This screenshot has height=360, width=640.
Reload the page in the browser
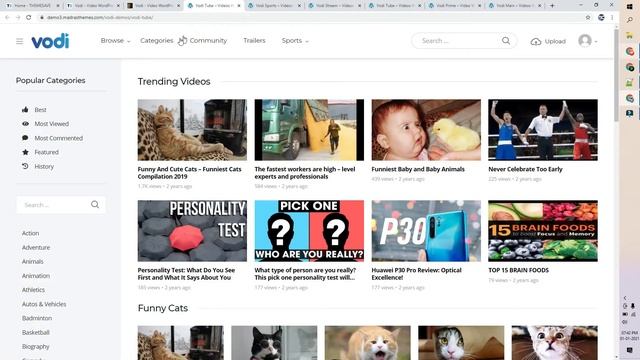point(29,17)
